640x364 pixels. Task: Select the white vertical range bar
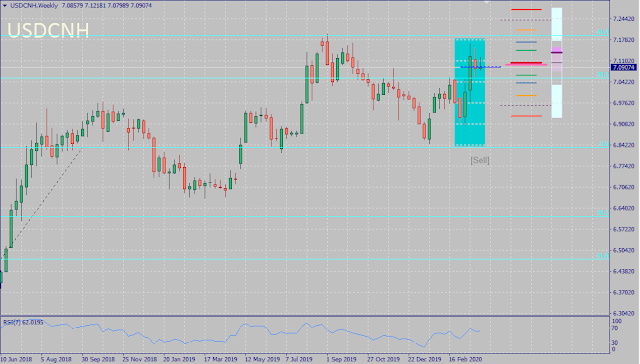coord(557,63)
